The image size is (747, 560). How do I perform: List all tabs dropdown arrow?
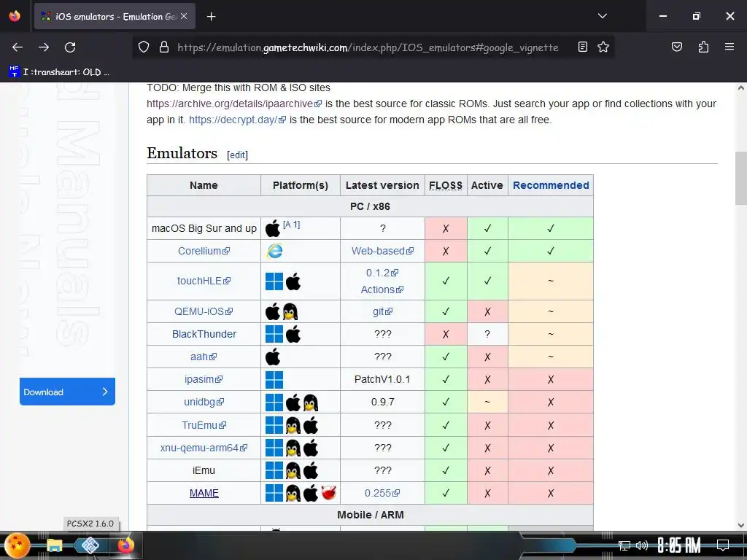point(602,16)
